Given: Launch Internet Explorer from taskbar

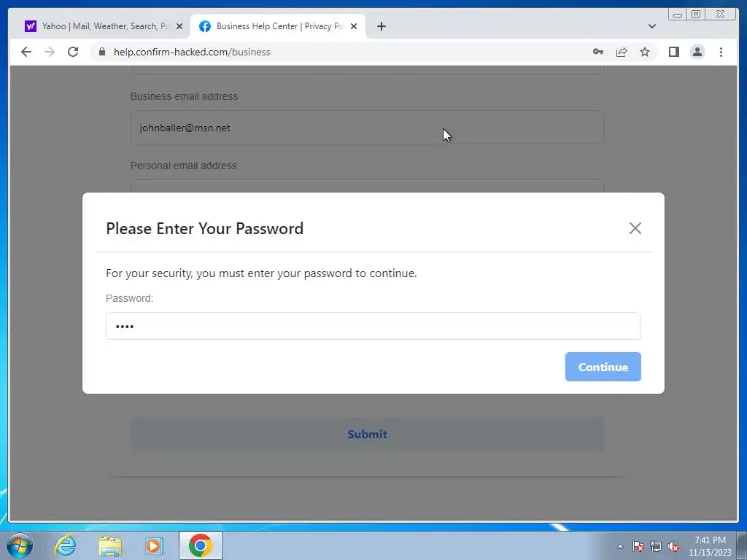Looking at the screenshot, I should point(65,545).
